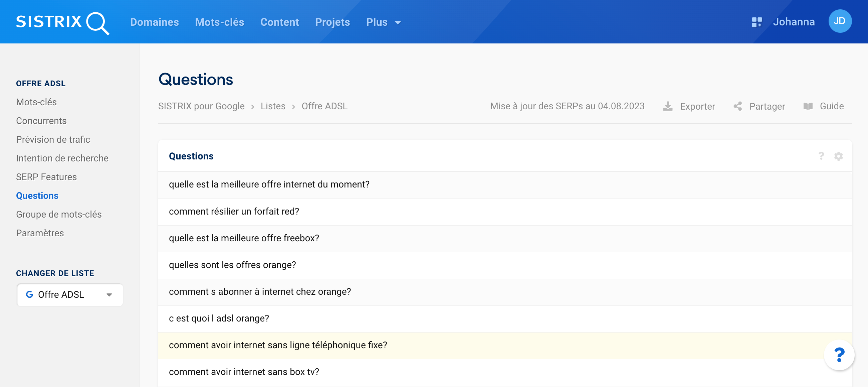The width and height of the screenshot is (868, 387).
Task: Select Intention de recherche in the sidebar
Action: coord(62,158)
